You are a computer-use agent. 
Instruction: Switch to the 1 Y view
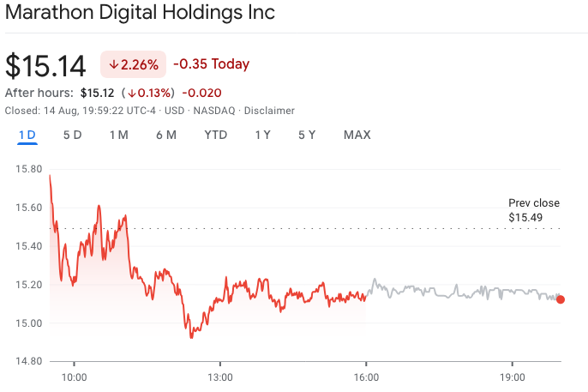pos(263,135)
